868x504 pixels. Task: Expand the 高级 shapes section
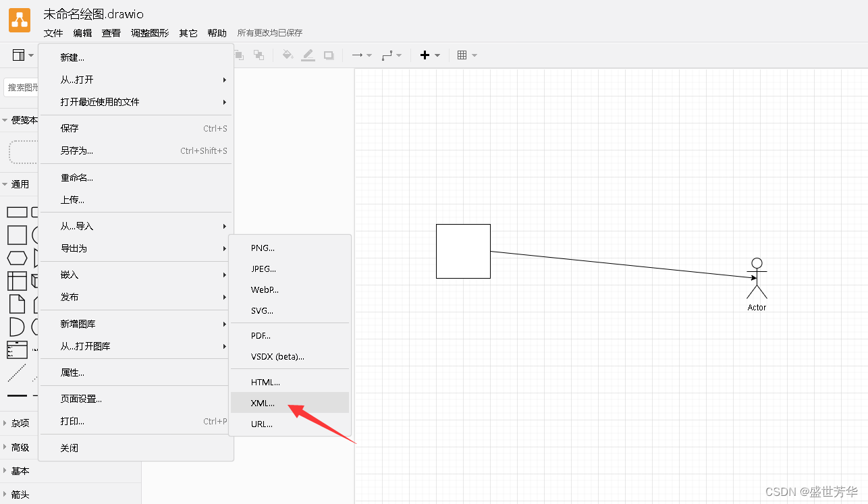19,447
